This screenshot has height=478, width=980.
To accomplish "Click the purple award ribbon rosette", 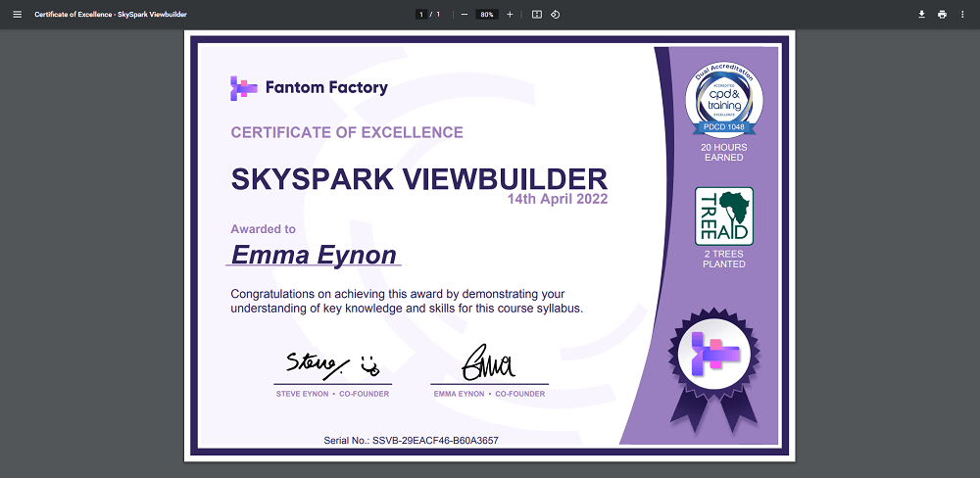I will pyautogui.click(x=715, y=368).
